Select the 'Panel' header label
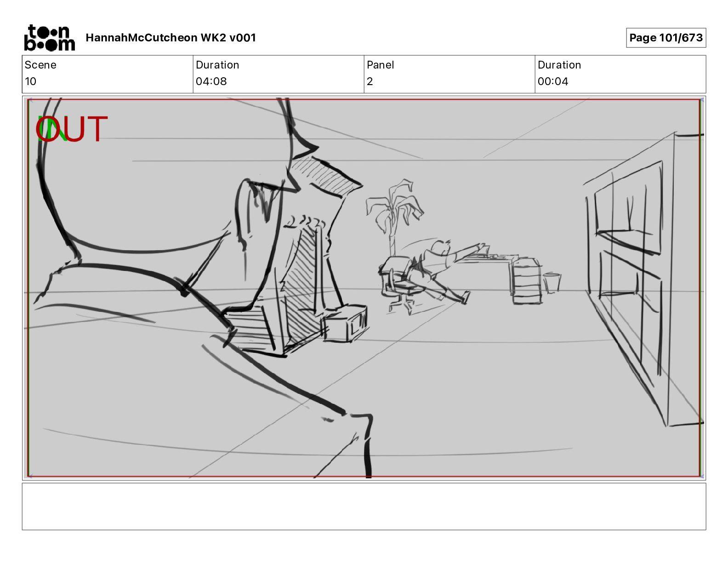 381,65
